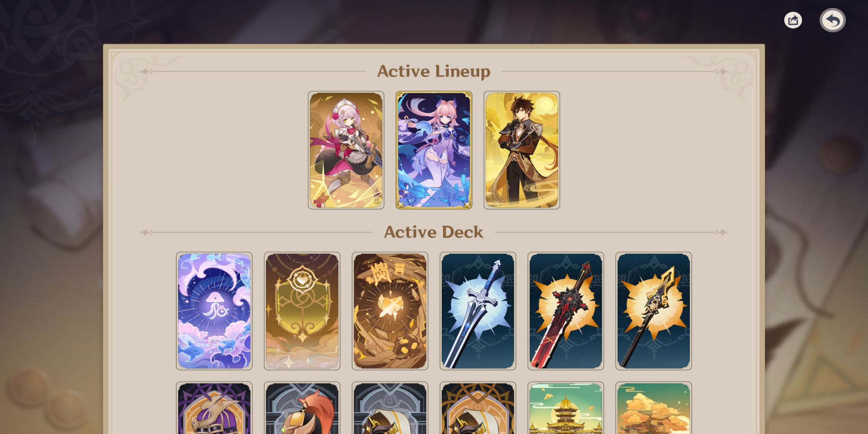The image size is (868, 434).
Task: Select the Kokomi character card in lineup
Action: (x=434, y=150)
